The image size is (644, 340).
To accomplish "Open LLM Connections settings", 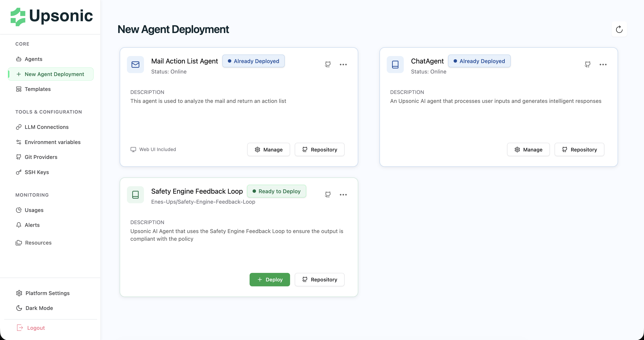I will tap(46, 127).
